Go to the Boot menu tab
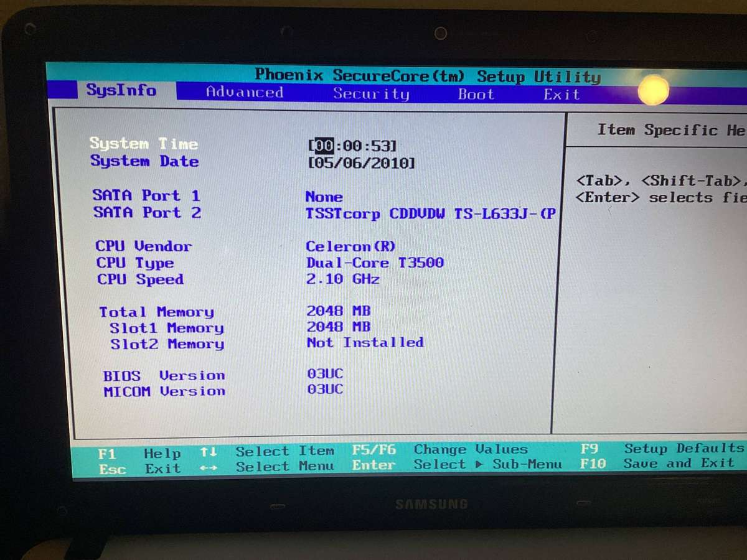The image size is (747, 560). click(x=476, y=94)
